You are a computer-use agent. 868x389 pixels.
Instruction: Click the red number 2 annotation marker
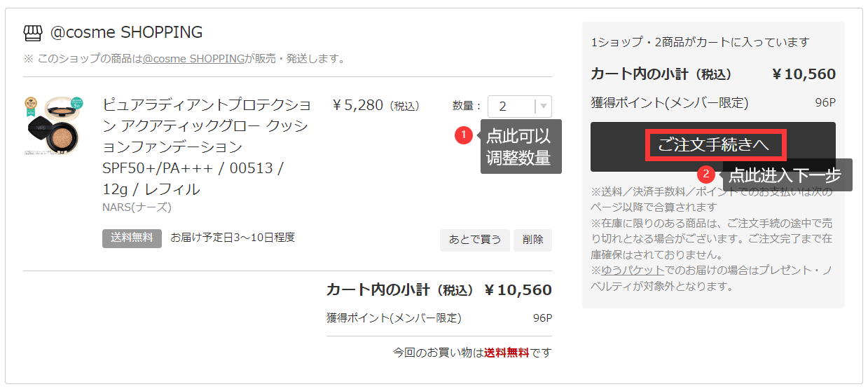click(708, 173)
